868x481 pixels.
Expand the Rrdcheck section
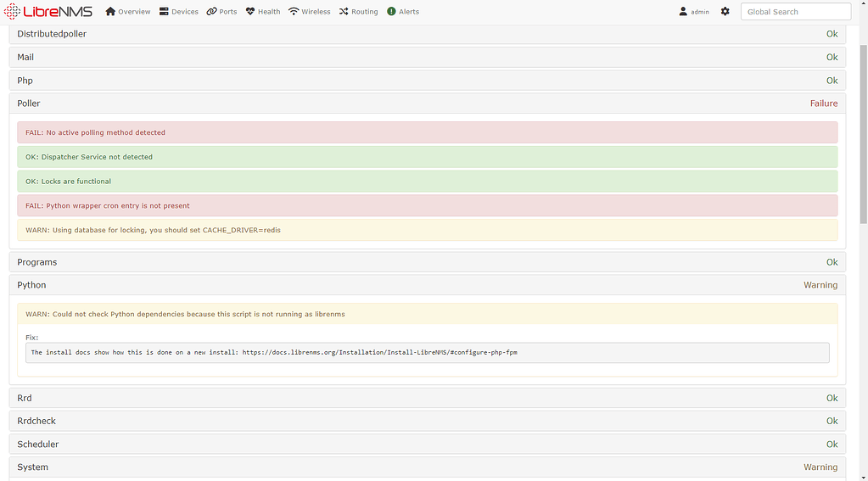[x=428, y=421]
